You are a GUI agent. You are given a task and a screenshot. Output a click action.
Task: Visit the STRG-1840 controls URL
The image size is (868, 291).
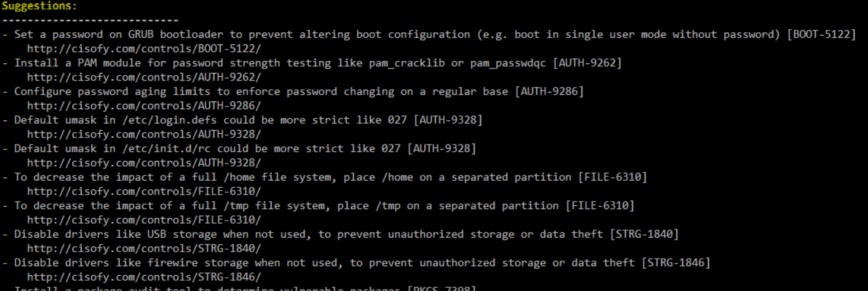click(144, 249)
